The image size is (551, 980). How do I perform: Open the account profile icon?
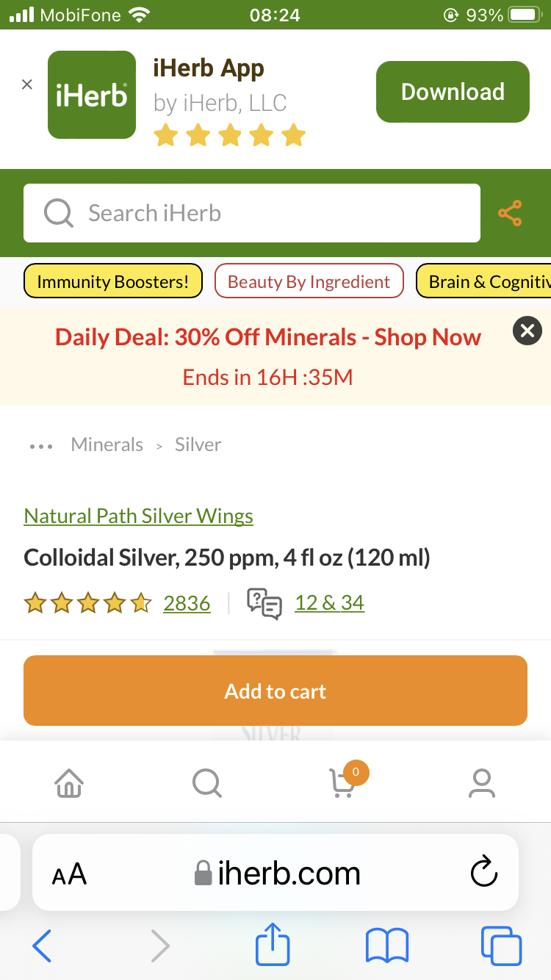point(482,783)
